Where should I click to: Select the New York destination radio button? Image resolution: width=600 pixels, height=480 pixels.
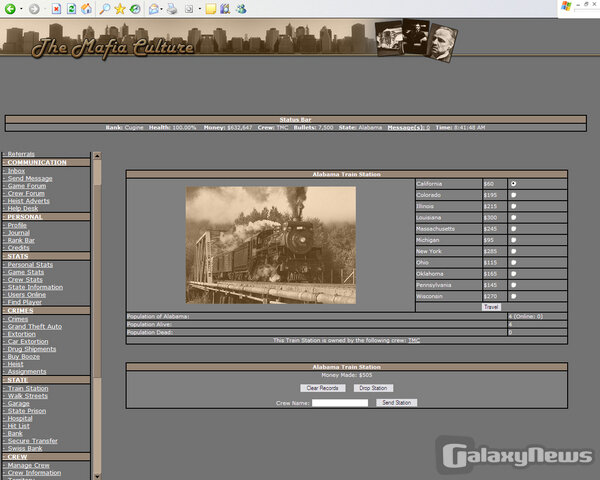pos(514,251)
